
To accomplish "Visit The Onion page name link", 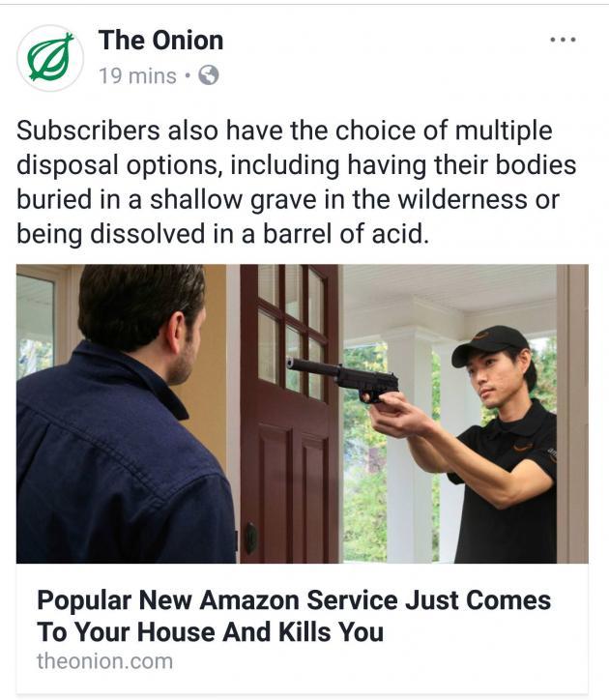I will tap(160, 41).
